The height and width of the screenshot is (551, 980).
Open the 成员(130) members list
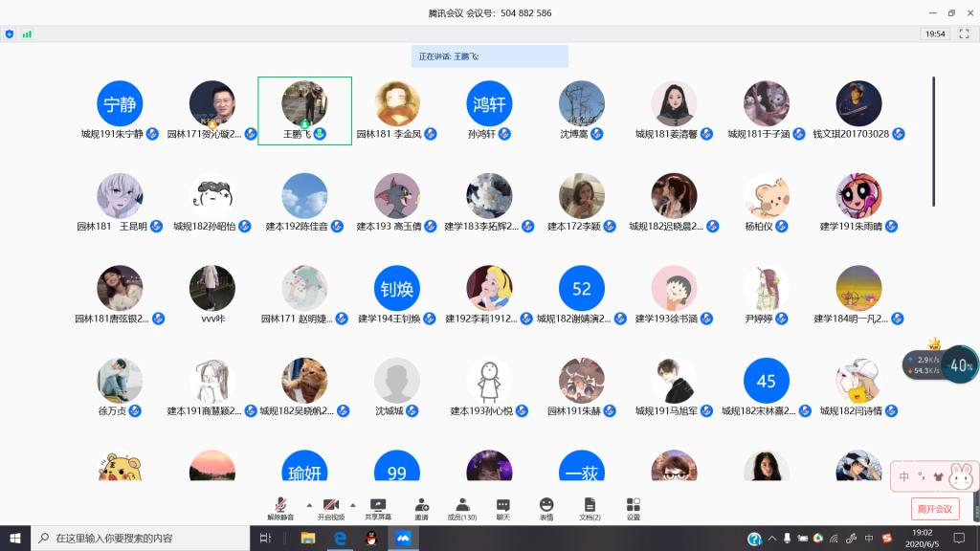coord(462,508)
